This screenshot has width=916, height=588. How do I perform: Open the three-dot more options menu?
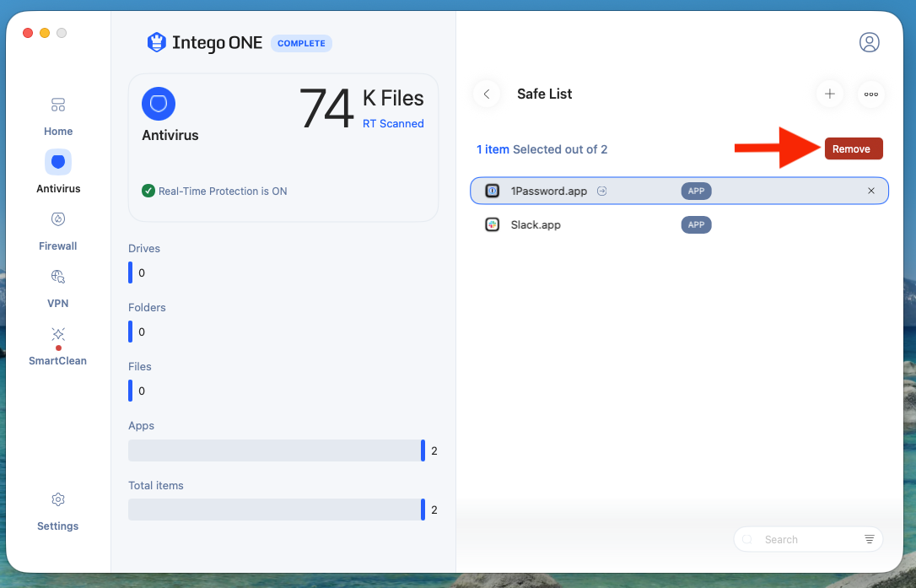coord(871,94)
